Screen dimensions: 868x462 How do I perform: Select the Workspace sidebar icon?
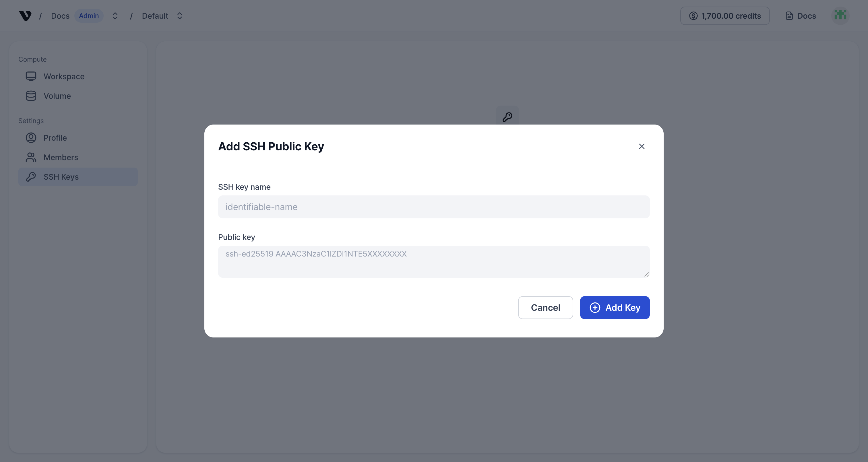pyautogui.click(x=31, y=76)
